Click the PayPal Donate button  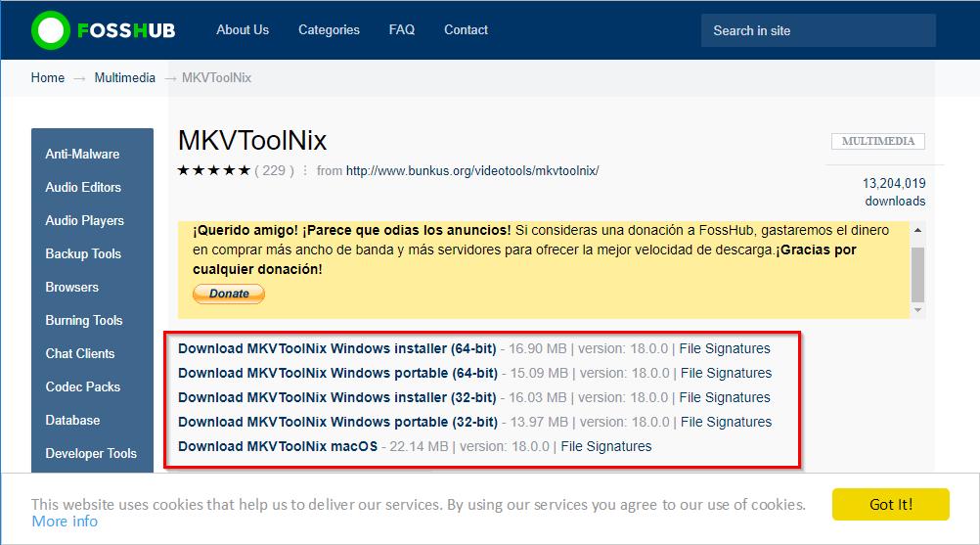229,294
